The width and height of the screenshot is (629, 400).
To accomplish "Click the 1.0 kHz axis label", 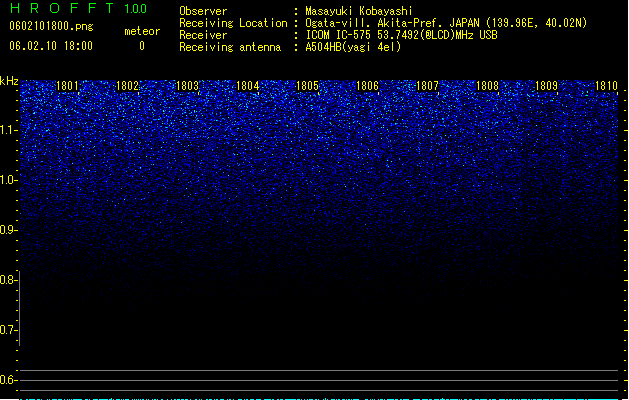I will point(8,180).
